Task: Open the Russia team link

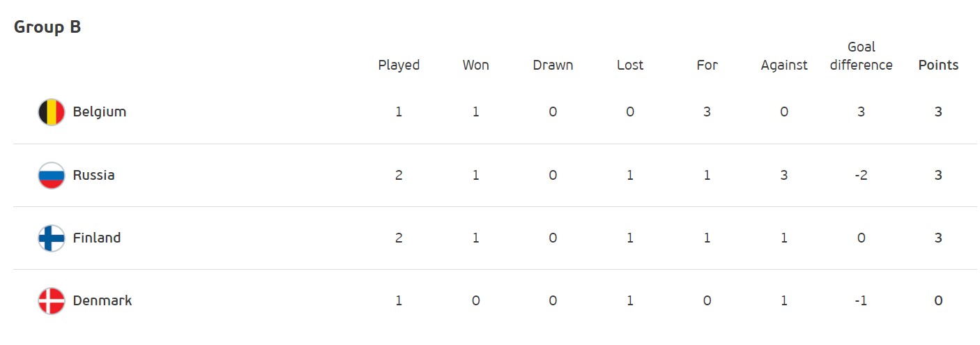Action: [x=93, y=175]
